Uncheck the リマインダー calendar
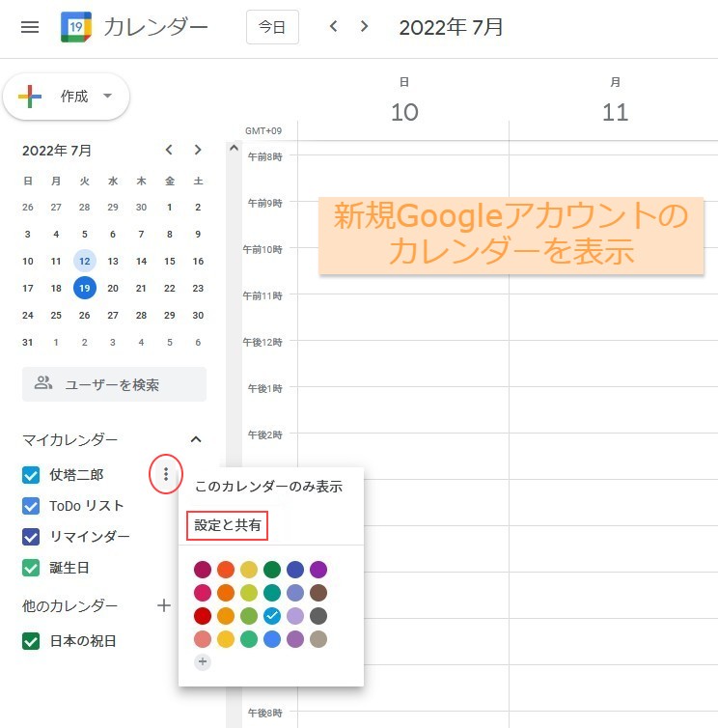This screenshot has height=728, width=718. (31, 537)
